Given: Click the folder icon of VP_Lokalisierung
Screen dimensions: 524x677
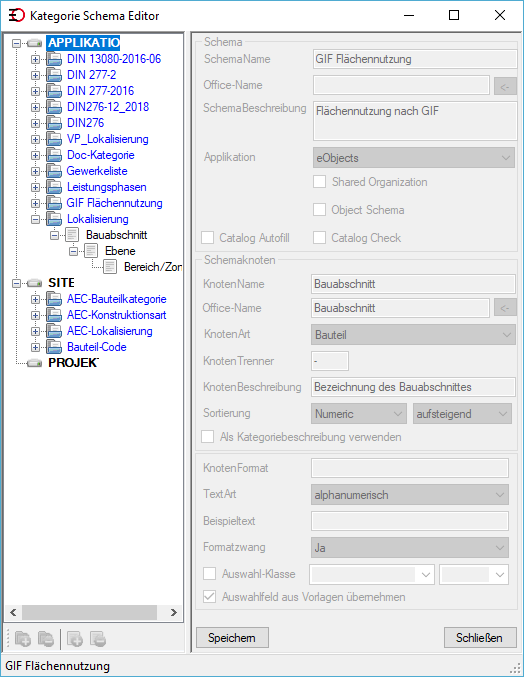Looking at the screenshot, I should 54,139.
